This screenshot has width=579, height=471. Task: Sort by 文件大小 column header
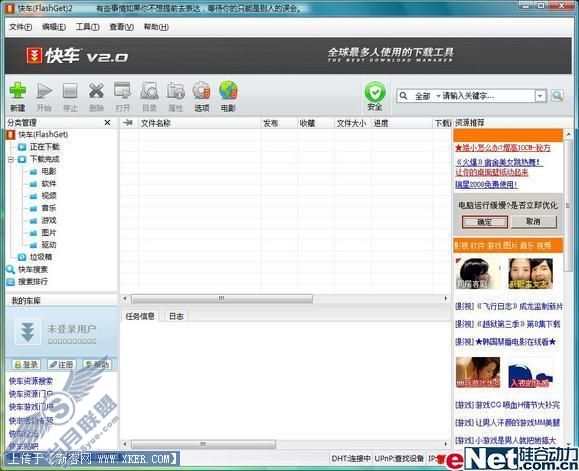(x=352, y=123)
